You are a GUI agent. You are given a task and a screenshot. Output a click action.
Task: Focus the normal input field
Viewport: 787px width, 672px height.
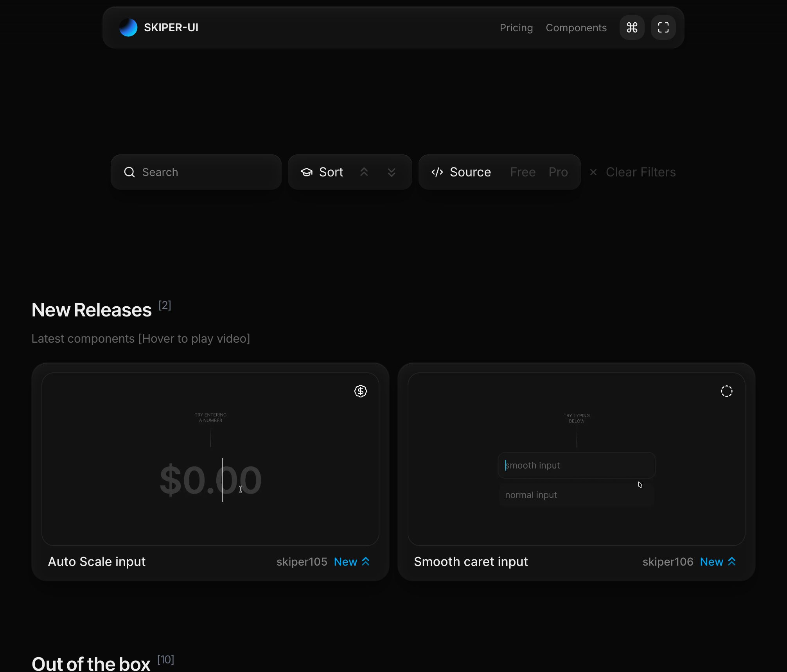[x=577, y=495]
